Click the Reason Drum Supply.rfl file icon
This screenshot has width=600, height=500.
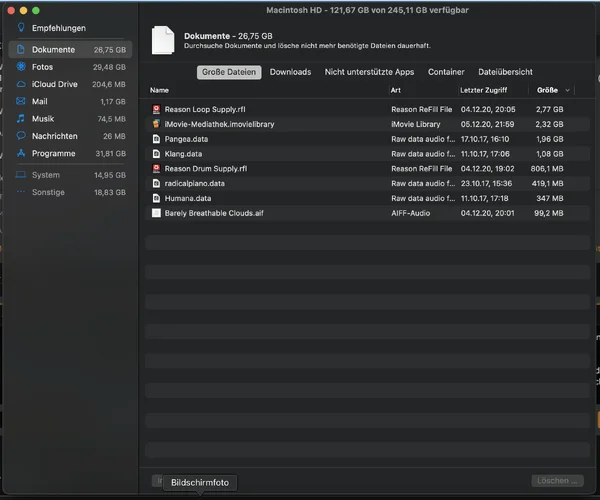156,169
